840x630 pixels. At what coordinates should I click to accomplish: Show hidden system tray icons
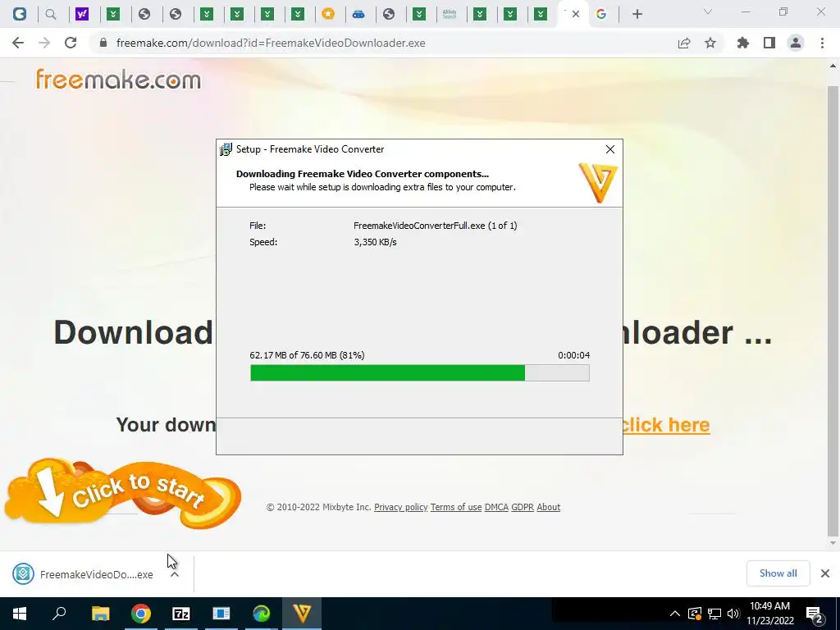point(675,614)
